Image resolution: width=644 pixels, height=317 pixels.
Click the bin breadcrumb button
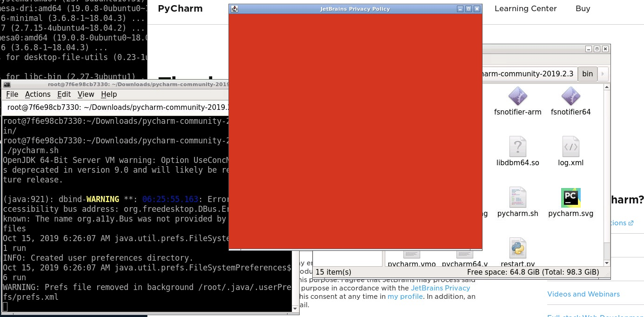(x=587, y=74)
